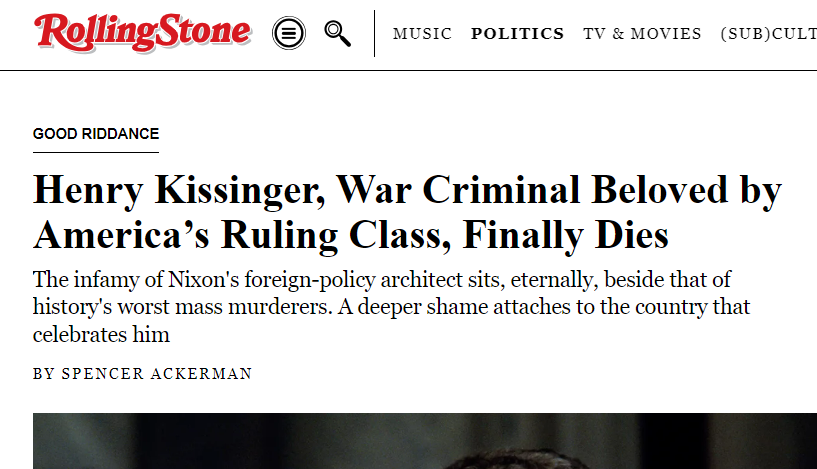Image resolution: width=817 pixels, height=469 pixels.
Task: Click the subheading starting 'The infamy of Nixon's'
Action: pyautogui.click(x=391, y=307)
